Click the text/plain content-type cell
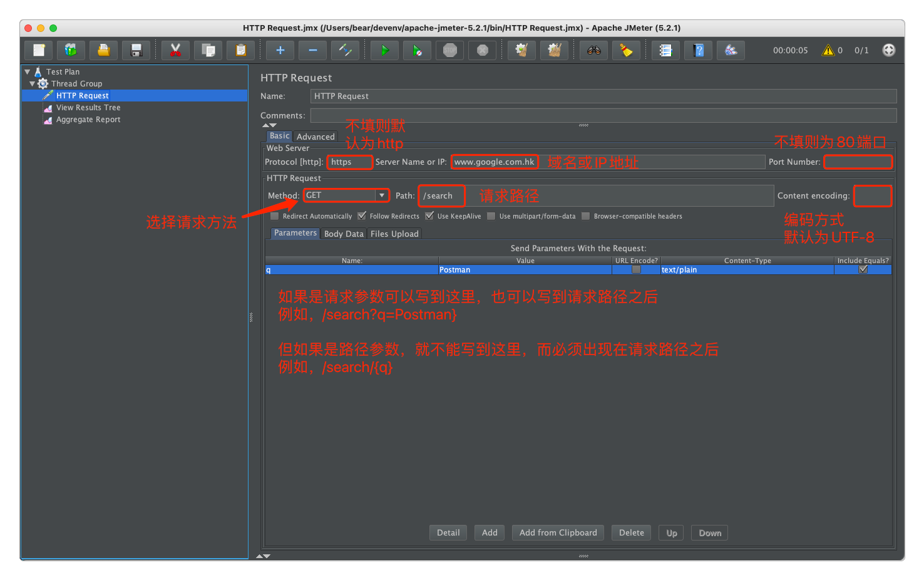The width and height of the screenshot is (924, 580). click(747, 270)
